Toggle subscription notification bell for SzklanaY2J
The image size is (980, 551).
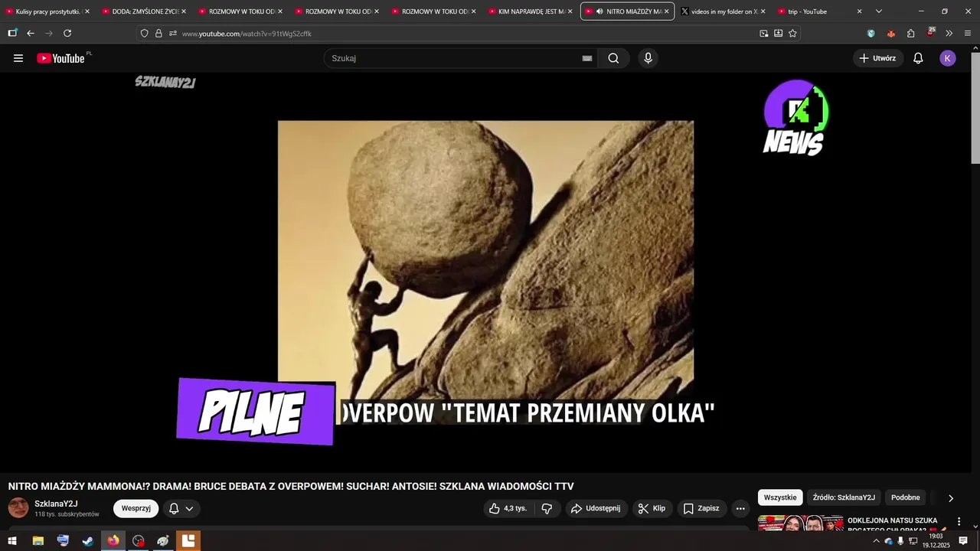181,508
